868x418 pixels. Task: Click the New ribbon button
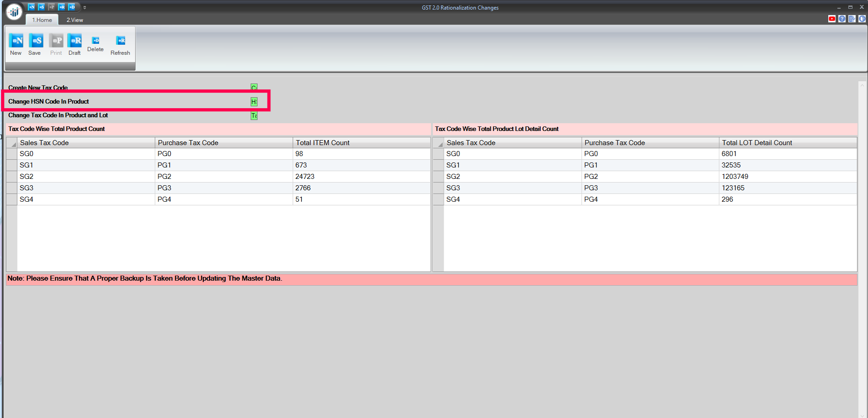16,45
